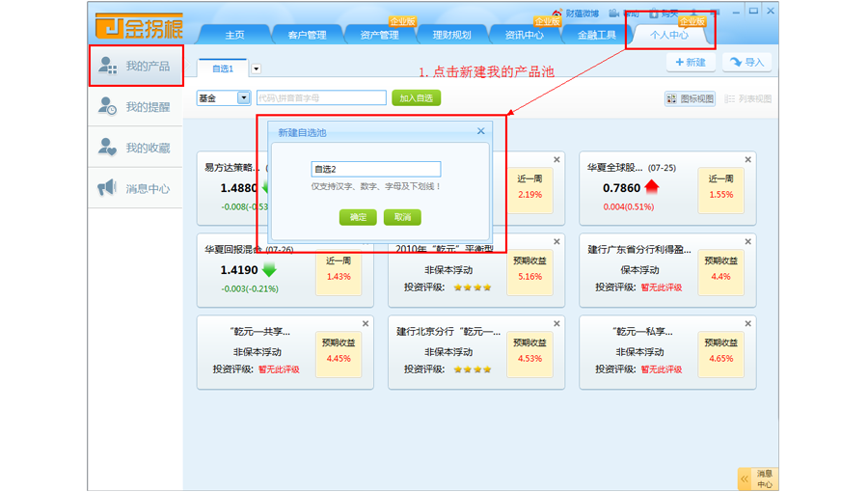Close the 新建自选池 dialog with X
This screenshot has width=868, height=492.
pos(480,132)
